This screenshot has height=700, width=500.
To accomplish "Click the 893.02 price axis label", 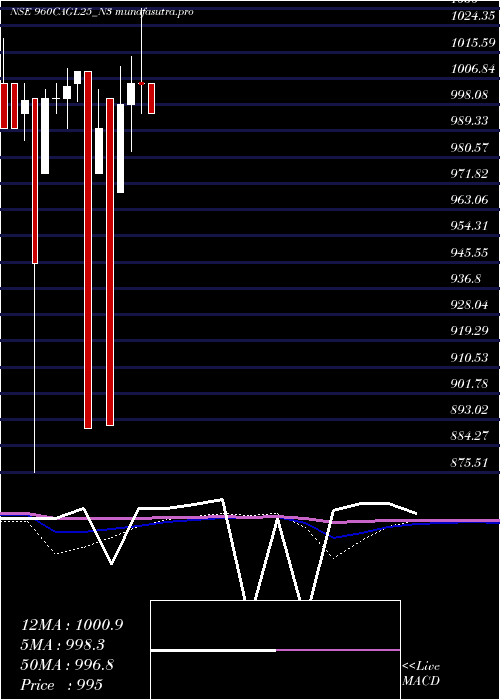I will click(x=469, y=410).
